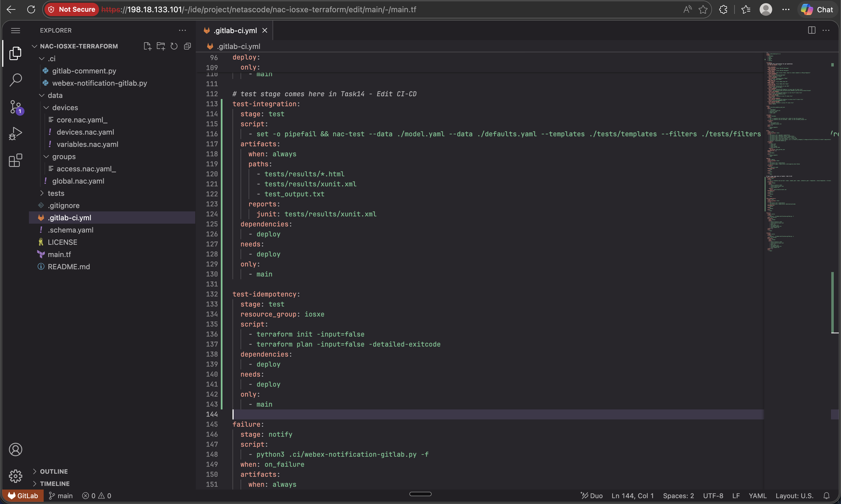The height and width of the screenshot is (504, 841).
Task: Split the editor to the right
Action: [x=812, y=30]
